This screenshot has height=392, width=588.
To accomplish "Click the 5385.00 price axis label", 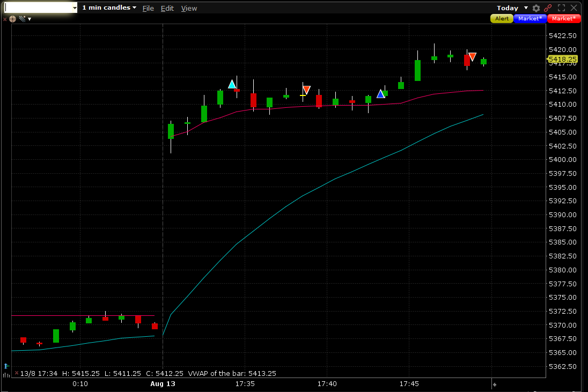I will point(562,242).
